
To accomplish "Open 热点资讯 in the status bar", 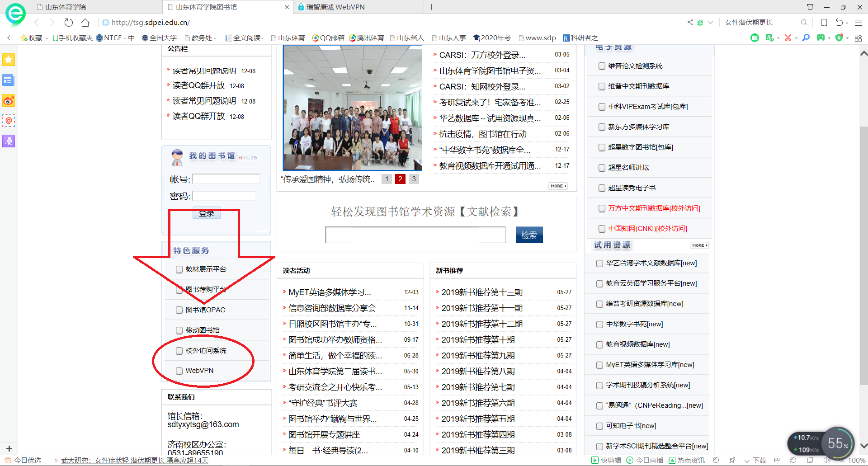I will (687, 460).
